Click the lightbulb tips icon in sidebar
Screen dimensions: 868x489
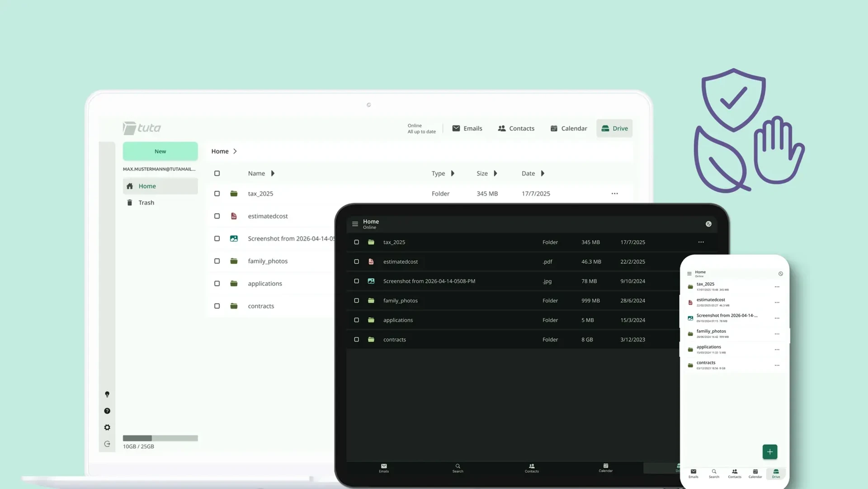107,394
